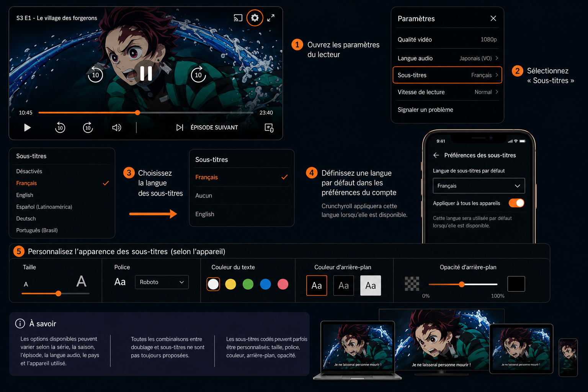The width and height of the screenshot is (588, 392).
Task: Rewind 10 seconds using large overlay button
Action: (x=95, y=75)
